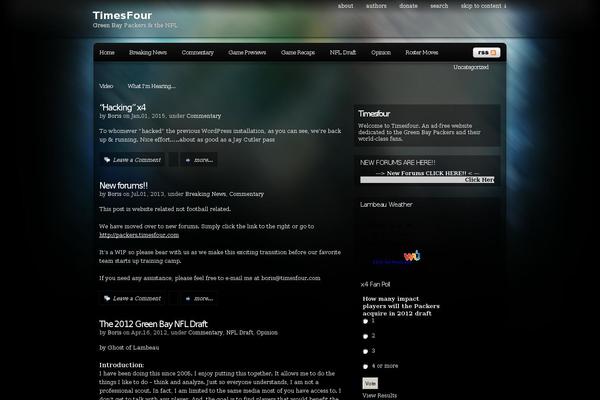The width and height of the screenshot is (600, 400).
Task: Open Roster Moves navigation item
Action: coord(422,52)
